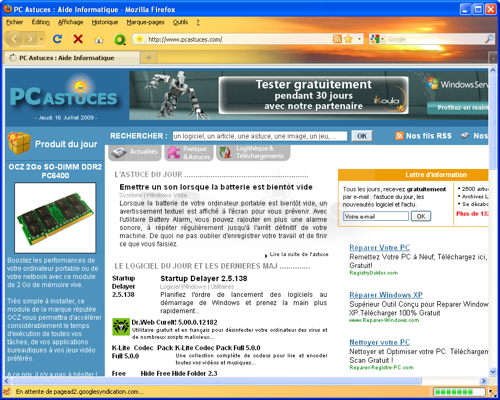Expand the back/forward history dropdown arrow

pyautogui.click(x=41, y=39)
